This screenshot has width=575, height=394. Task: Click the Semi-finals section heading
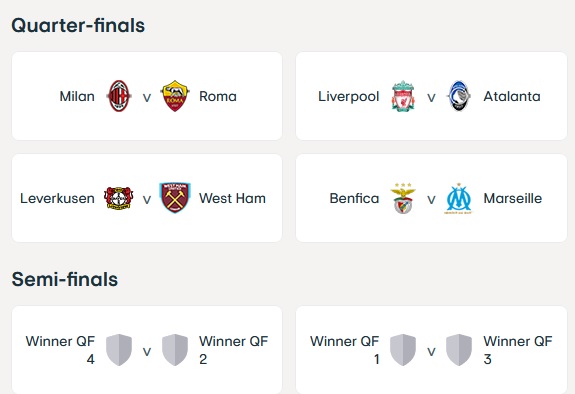65,279
